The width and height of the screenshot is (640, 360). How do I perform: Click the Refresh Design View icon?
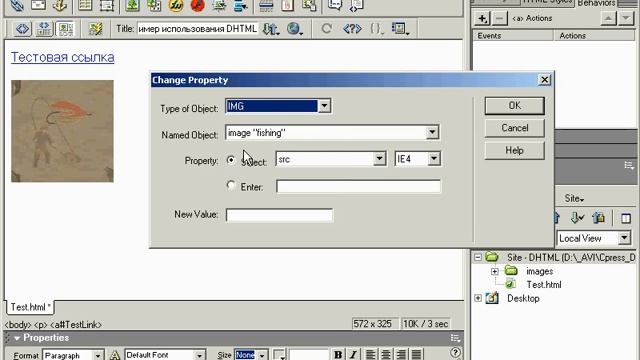pyautogui.click(x=326, y=29)
